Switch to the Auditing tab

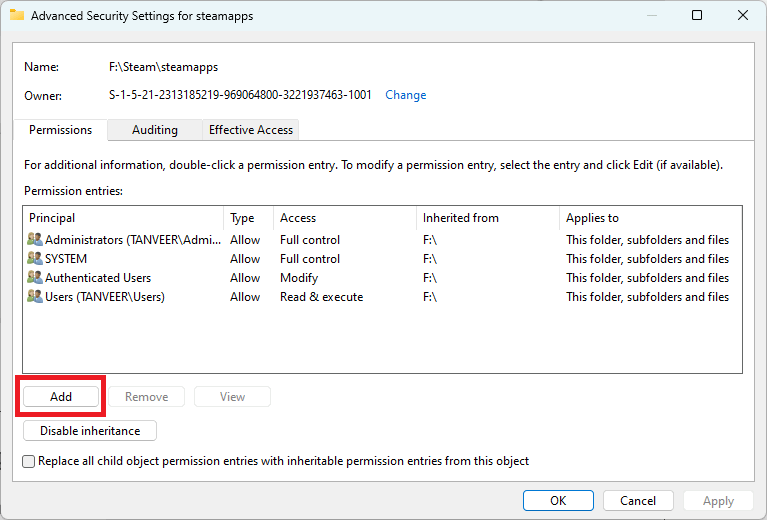tap(155, 130)
